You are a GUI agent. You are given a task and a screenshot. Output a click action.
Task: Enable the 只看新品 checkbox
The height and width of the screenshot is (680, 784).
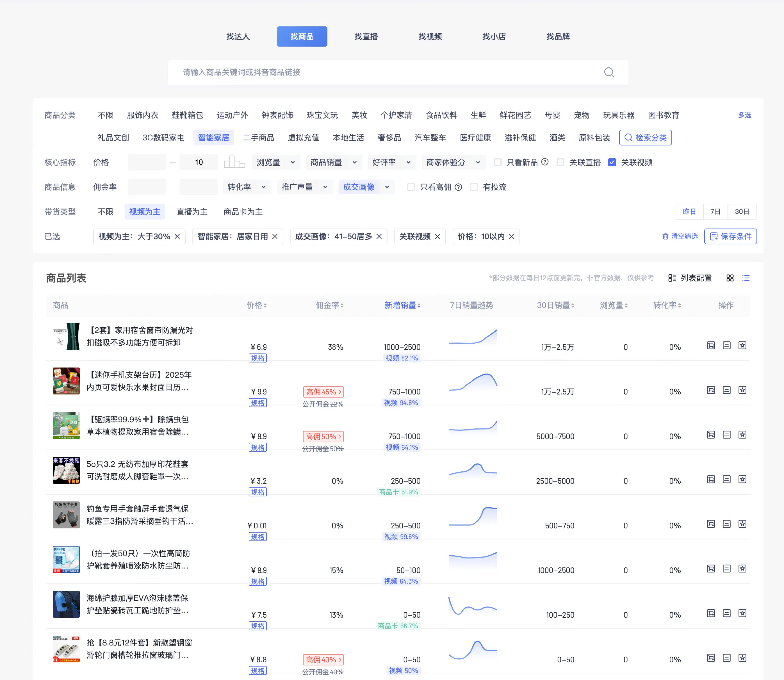click(x=497, y=162)
